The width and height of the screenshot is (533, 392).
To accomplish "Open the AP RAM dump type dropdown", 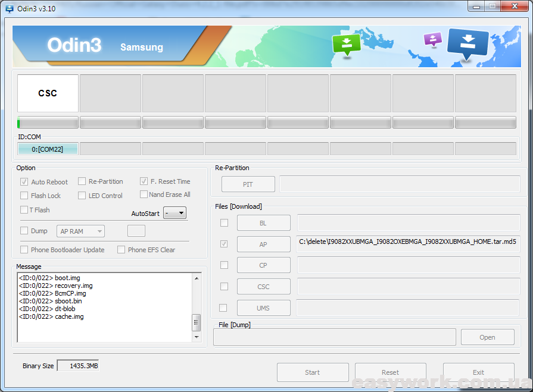I will pyautogui.click(x=80, y=231).
